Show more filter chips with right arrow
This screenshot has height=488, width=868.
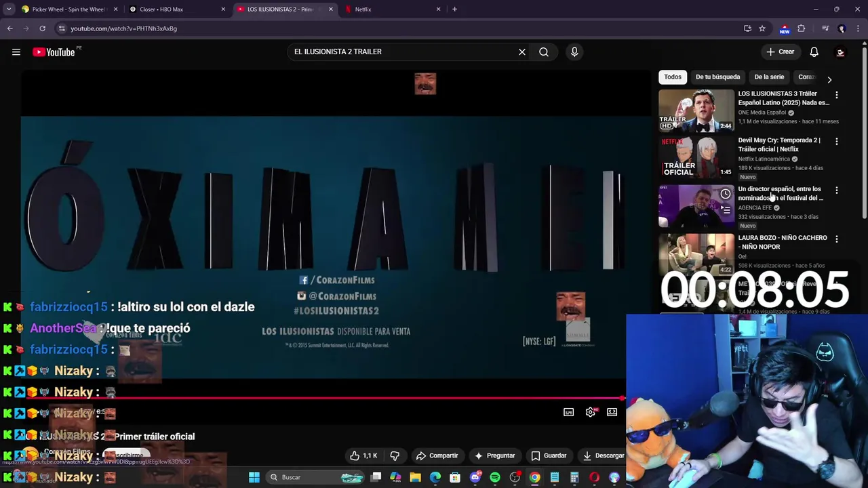click(829, 79)
